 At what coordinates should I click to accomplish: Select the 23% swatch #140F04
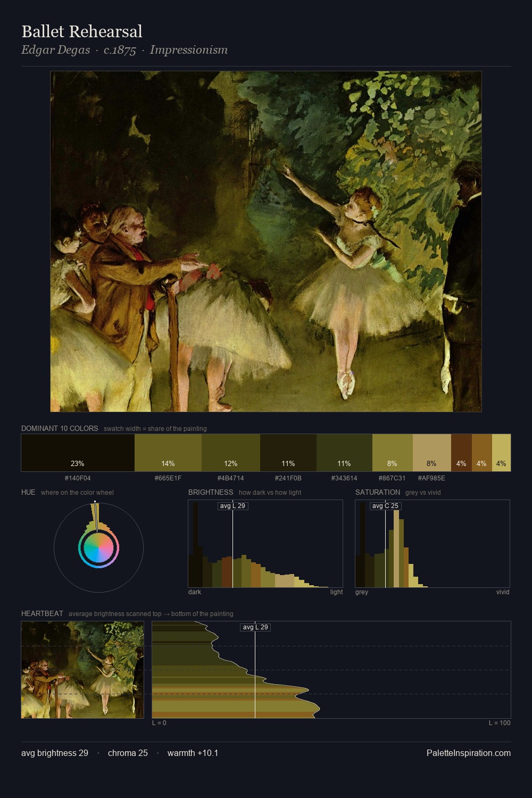pos(78,453)
